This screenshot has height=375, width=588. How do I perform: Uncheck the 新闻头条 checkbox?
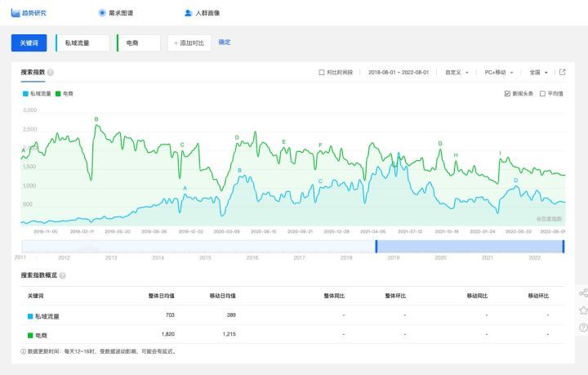click(507, 94)
